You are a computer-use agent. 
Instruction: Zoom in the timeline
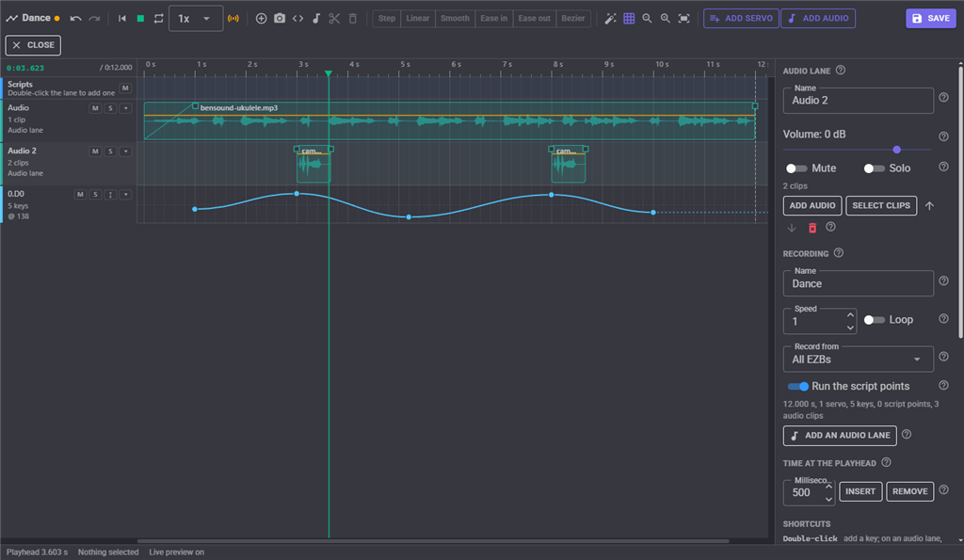(x=666, y=19)
